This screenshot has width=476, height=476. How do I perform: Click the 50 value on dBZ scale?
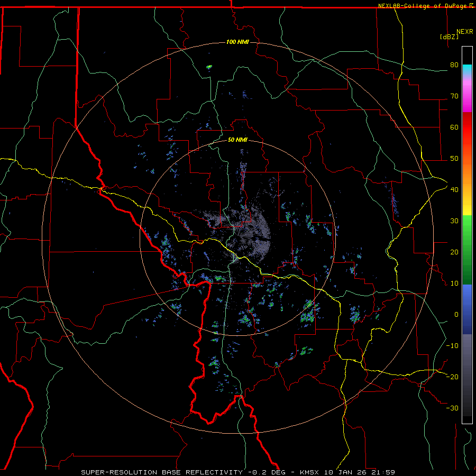coord(454,159)
